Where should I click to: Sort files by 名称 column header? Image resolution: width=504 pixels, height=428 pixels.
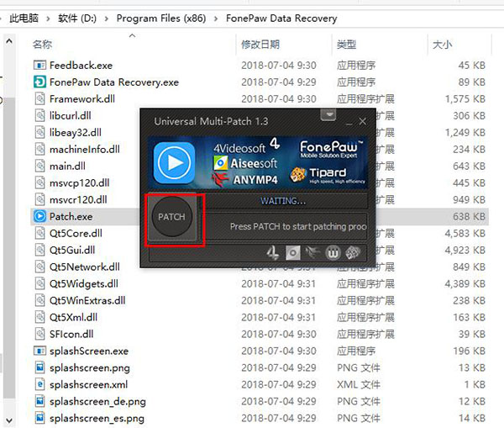coord(42,44)
